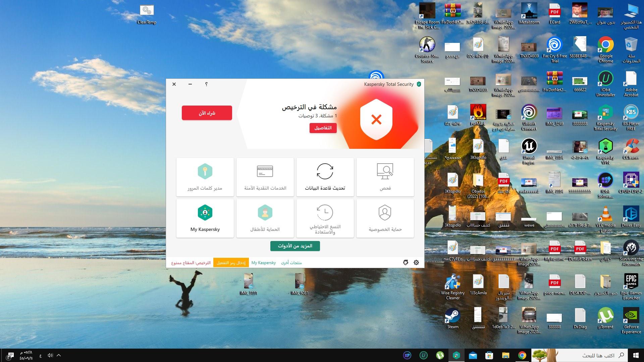Click the red Details button
The image size is (644, 362).
point(323,128)
